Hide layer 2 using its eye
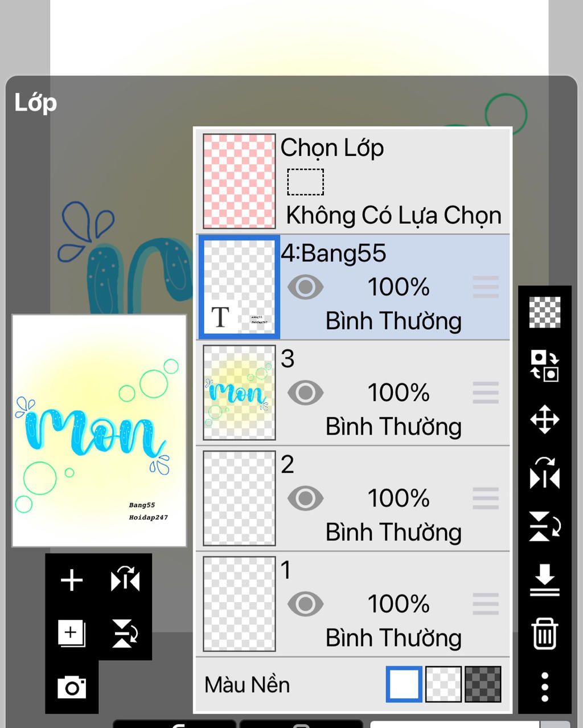The height and width of the screenshot is (728, 583). (306, 498)
